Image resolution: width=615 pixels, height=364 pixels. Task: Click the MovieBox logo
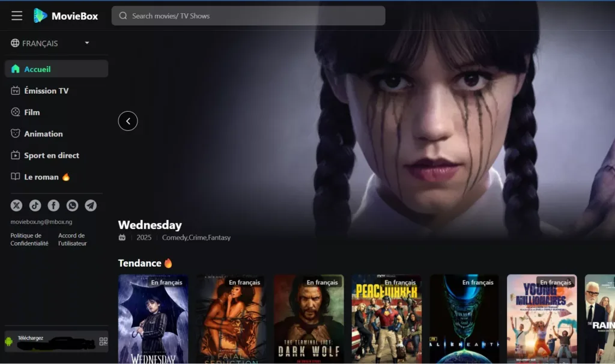(x=66, y=16)
